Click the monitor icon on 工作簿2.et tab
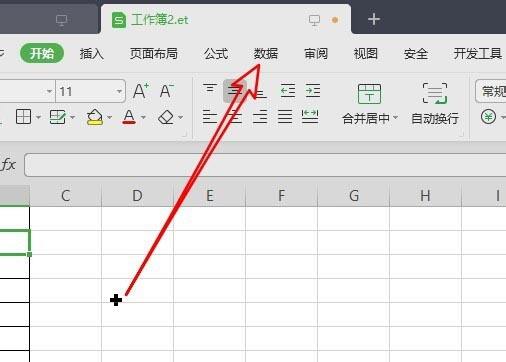Image resolution: width=506 pixels, height=362 pixels. [314, 20]
